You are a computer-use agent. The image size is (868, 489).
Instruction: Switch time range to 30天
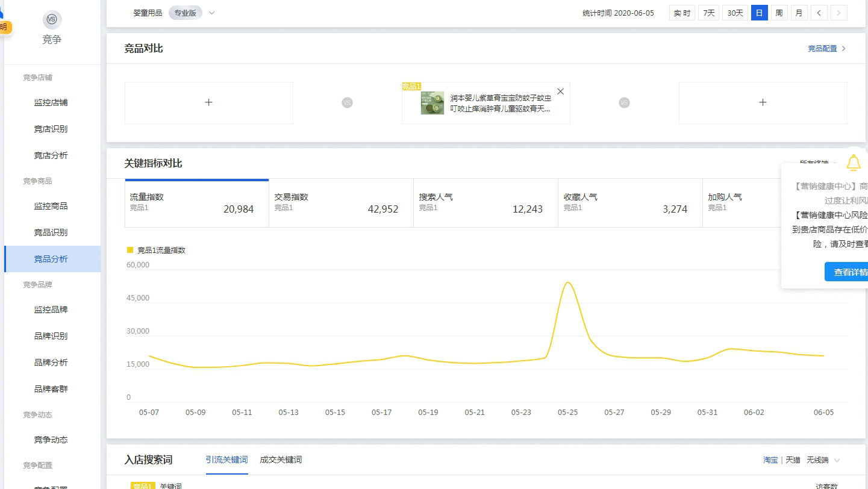coord(735,13)
